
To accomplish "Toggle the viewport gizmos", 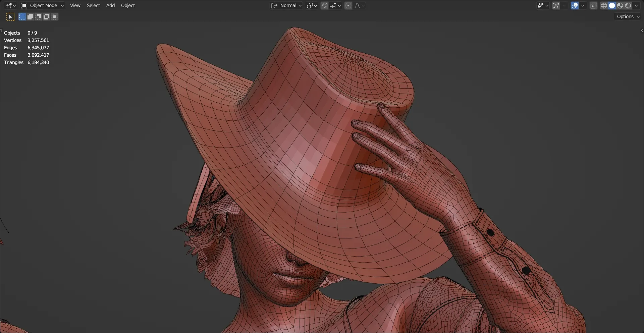I will (x=556, y=5).
